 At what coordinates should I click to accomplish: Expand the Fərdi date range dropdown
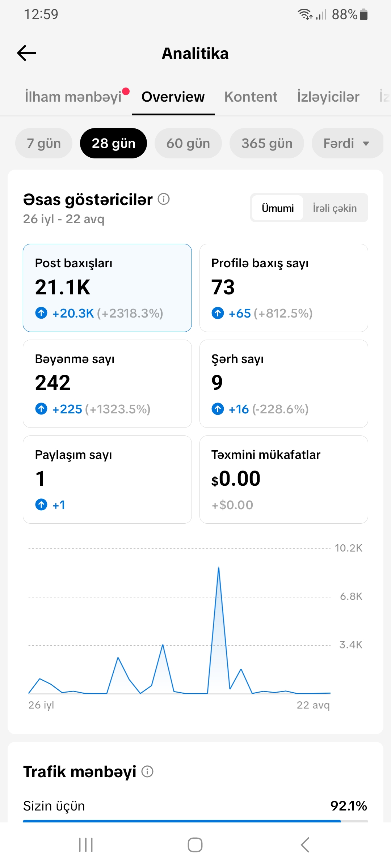(x=347, y=143)
